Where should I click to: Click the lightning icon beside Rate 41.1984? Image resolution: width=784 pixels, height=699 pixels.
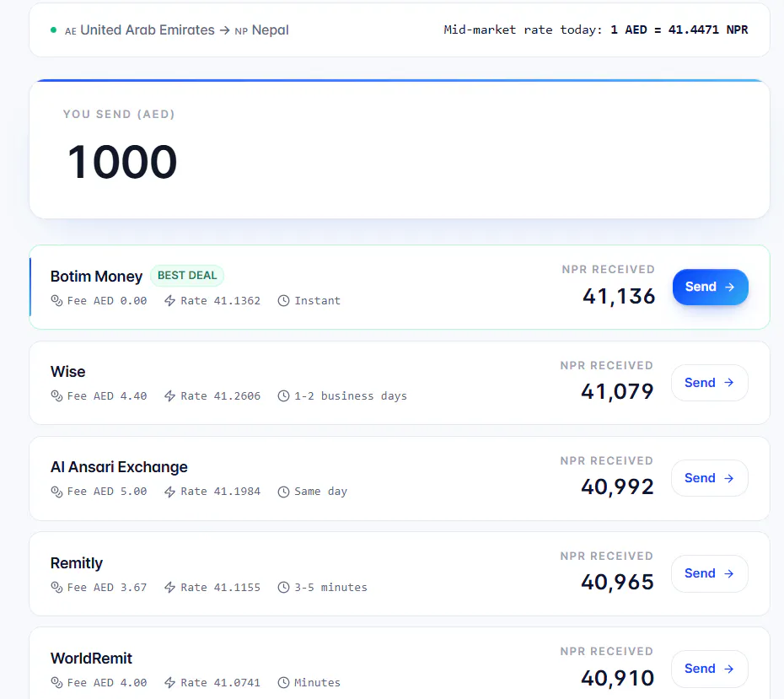click(170, 492)
